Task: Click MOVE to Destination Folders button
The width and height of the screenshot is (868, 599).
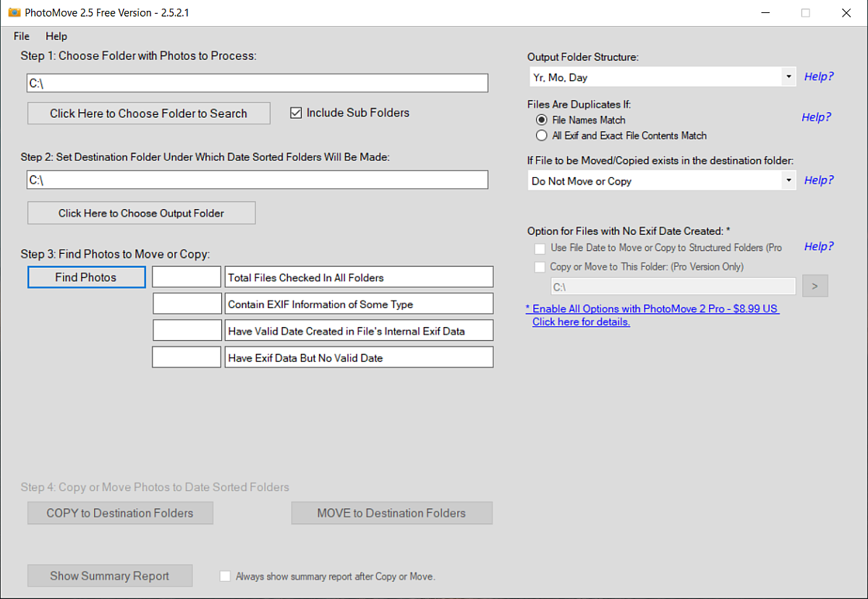Action: pos(392,513)
